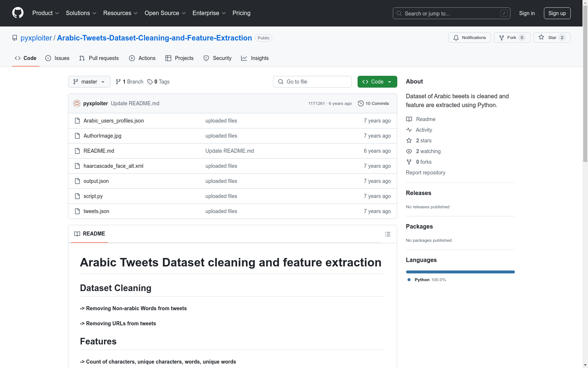Viewport: 588px width, 368px height.
Task: Click the bell icon in Notifications button
Action: coord(456,38)
